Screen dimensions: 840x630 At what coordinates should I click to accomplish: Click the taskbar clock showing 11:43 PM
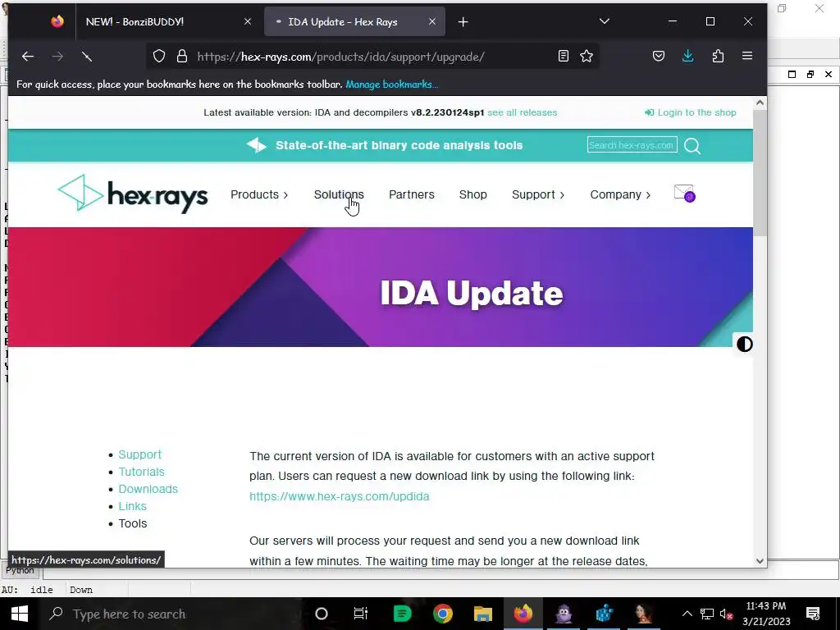click(x=766, y=614)
